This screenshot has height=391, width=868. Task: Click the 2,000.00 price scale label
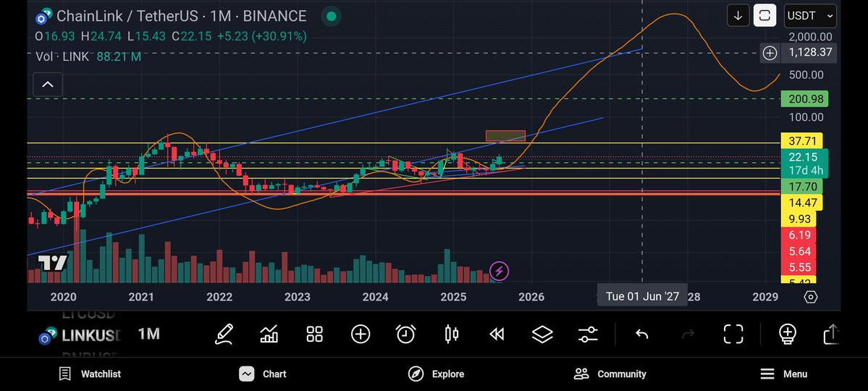[810, 37]
